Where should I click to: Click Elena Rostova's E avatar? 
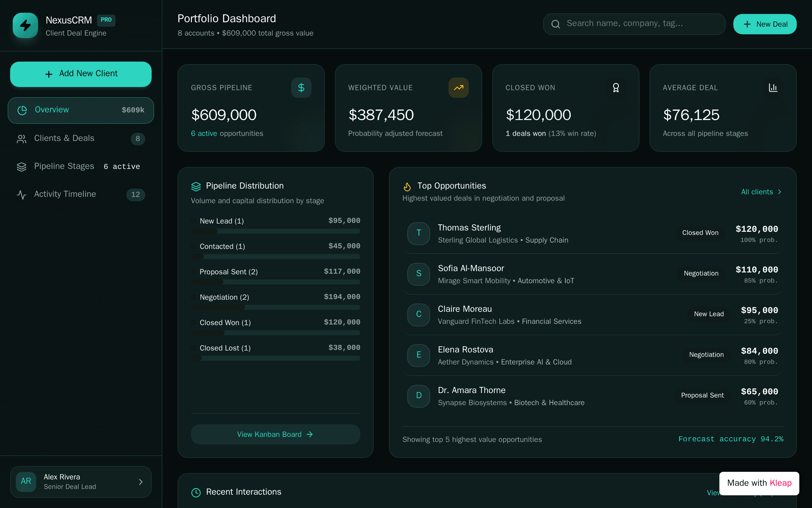[419, 355]
